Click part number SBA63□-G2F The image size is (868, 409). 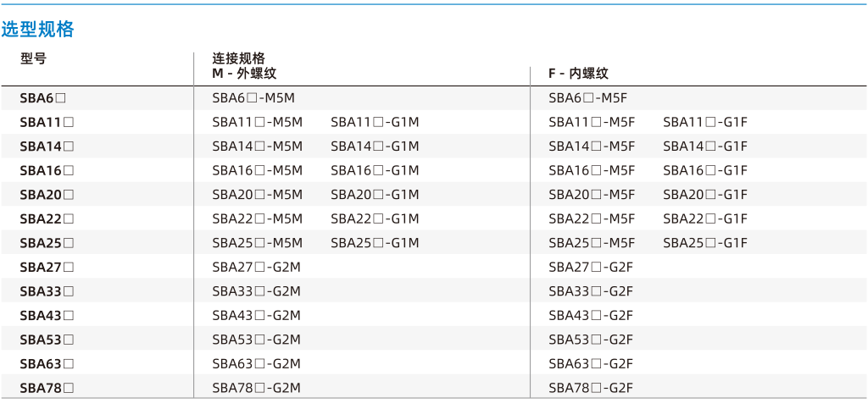coord(591,363)
